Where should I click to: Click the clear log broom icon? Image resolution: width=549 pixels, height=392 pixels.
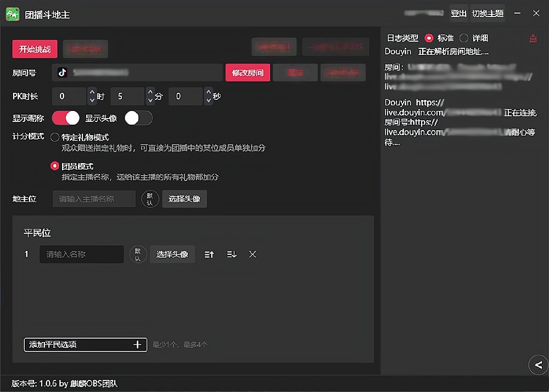pos(533,38)
